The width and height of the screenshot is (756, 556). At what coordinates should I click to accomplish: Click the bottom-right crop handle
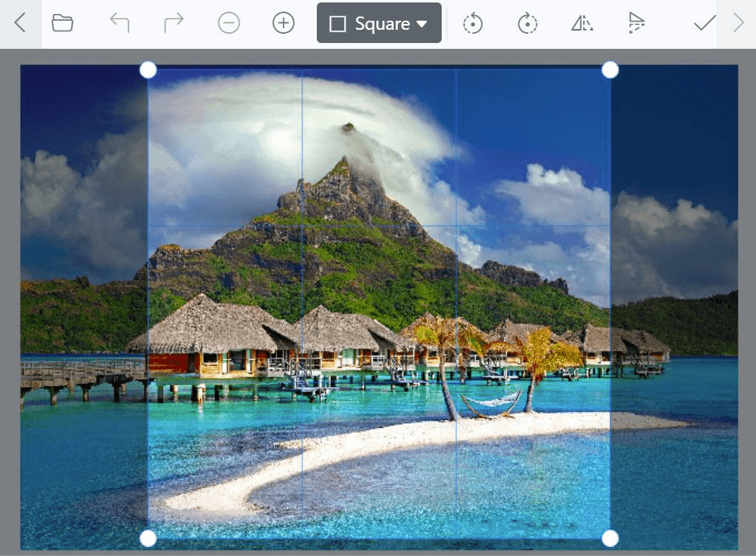pyautogui.click(x=610, y=539)
